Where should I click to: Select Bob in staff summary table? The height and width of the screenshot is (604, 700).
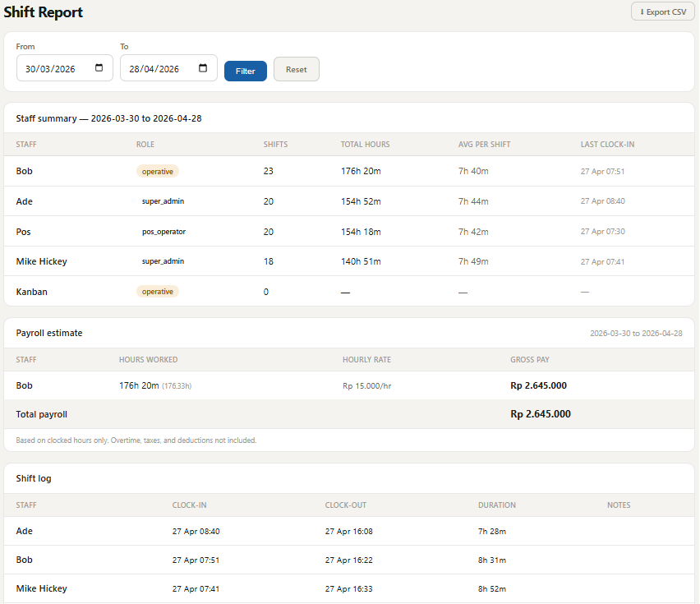pyautogui.click(x=24, y=171)
